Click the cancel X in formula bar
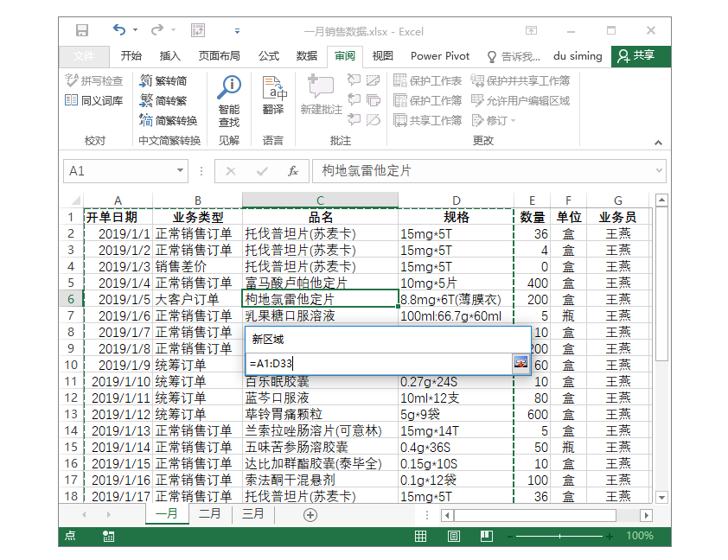The height and width of the screenshot is (560, 728). point(231,172)
